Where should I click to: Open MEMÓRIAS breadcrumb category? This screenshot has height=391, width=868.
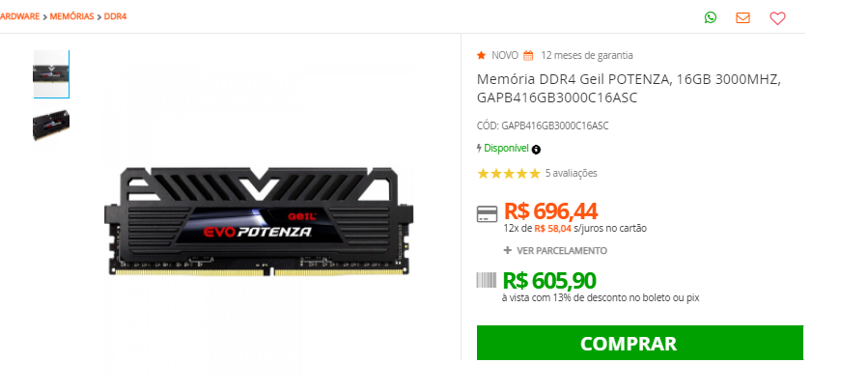coord(71,16)
